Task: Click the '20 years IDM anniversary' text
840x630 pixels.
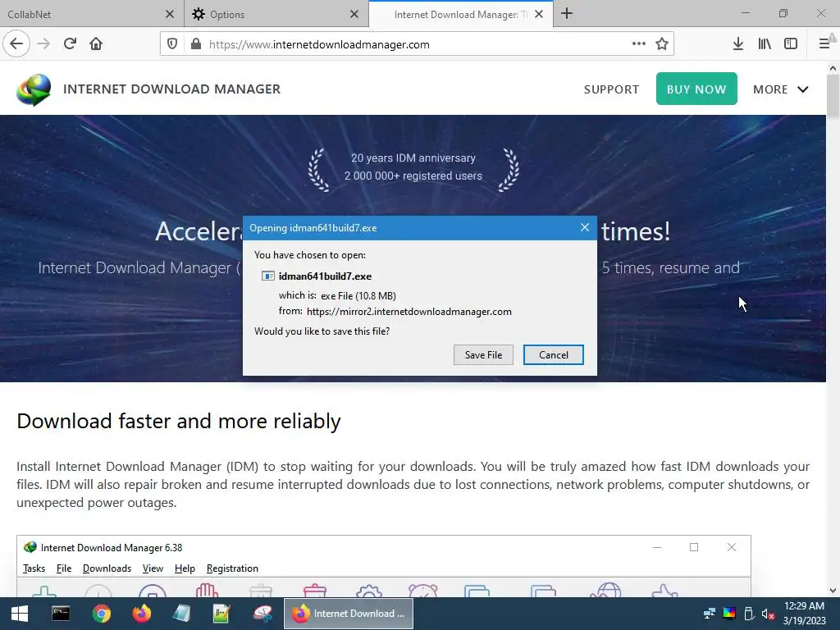Action: point(413,158)
